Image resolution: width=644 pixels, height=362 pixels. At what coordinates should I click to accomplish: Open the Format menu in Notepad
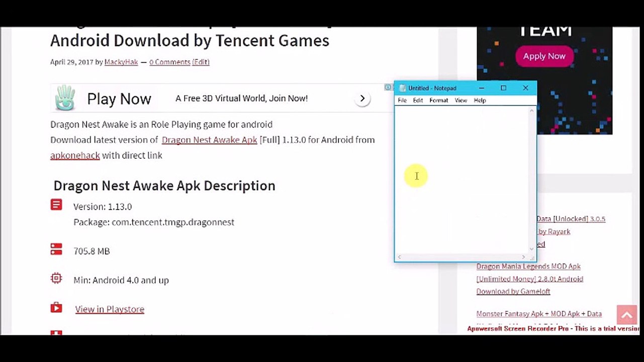click(x=438, y=100)
